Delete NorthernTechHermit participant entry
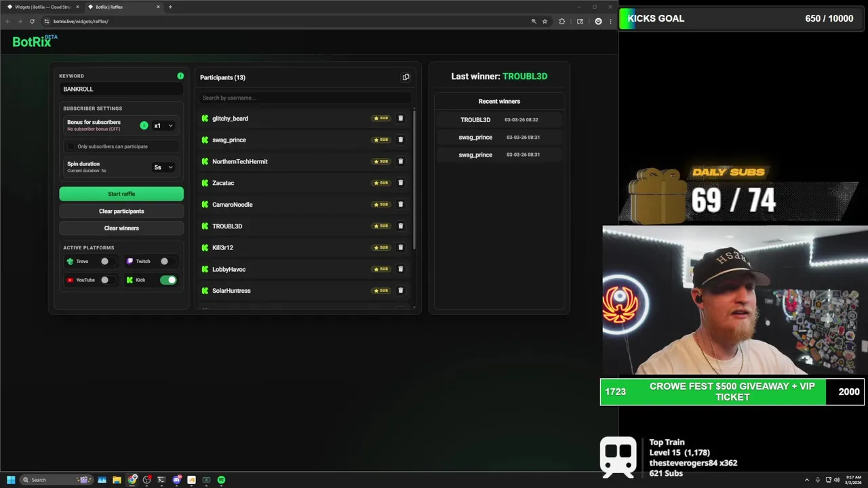This screenshot has height=488, width=868. 400,161
